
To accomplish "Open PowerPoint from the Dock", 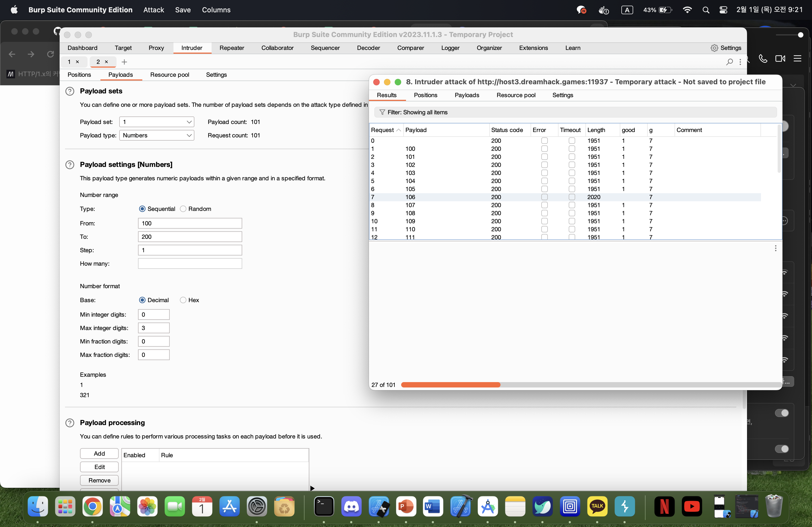I will tap(406, 507).
